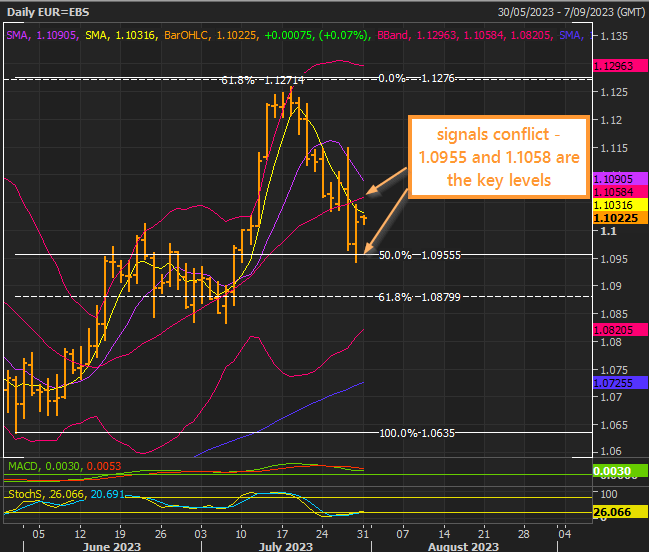The image size is (649, 552).
Task: Click the purple 'SMA, 1.10905' legend entry
Action: coord(42,35)
